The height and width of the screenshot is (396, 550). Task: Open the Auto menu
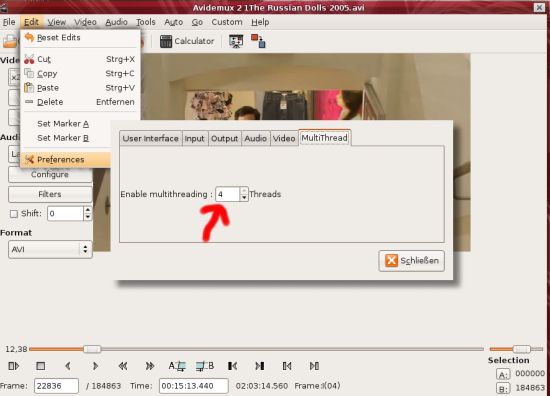click(x=174, y=22)
